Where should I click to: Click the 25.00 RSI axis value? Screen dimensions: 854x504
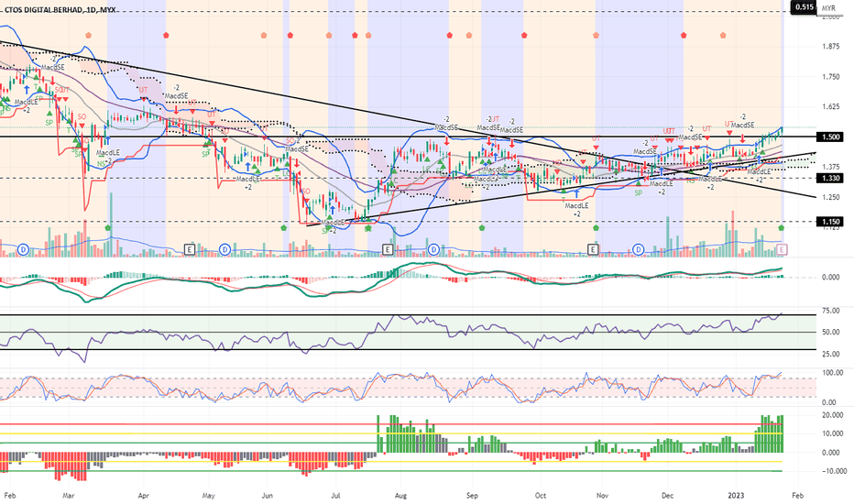pos(831,354)
